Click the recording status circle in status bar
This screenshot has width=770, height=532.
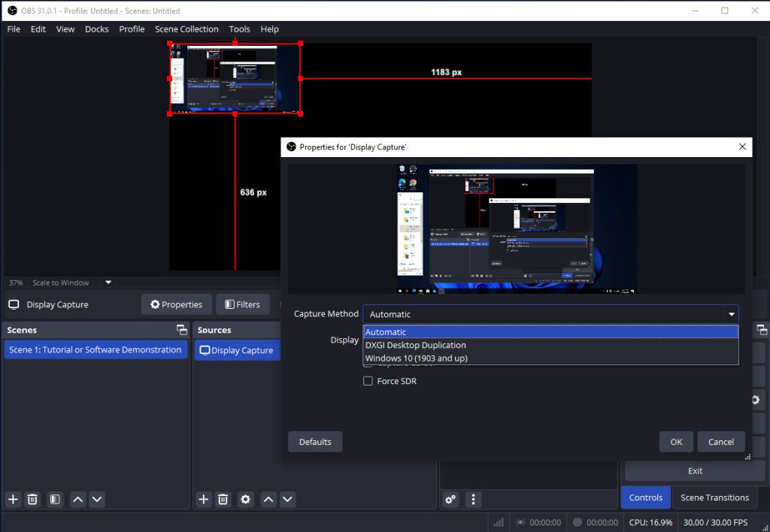tap(577, 522)
